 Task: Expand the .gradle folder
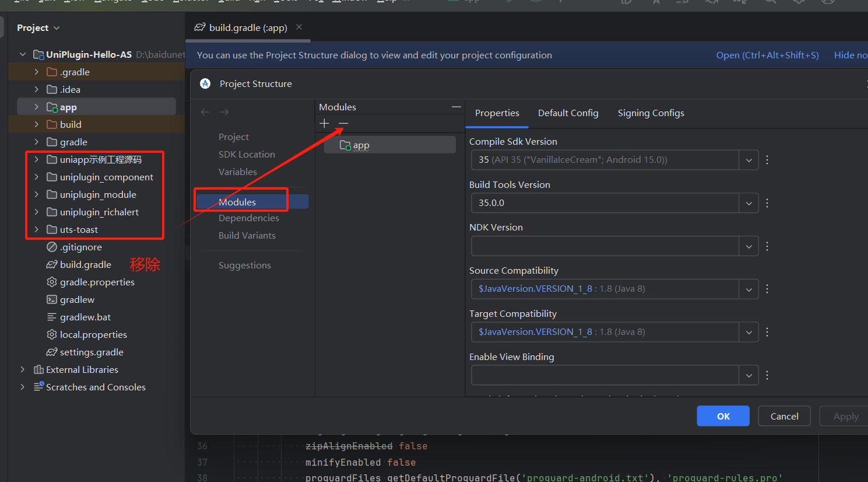pos(36,72)
